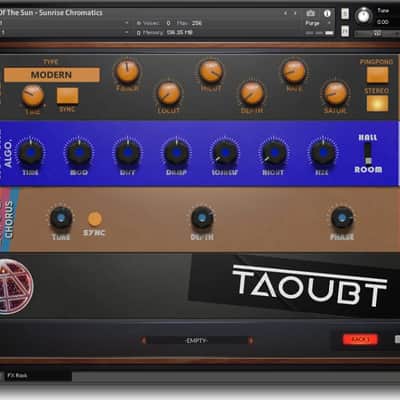
Task: Open the camera snapshot icon
Action: [x=310, y=13]
